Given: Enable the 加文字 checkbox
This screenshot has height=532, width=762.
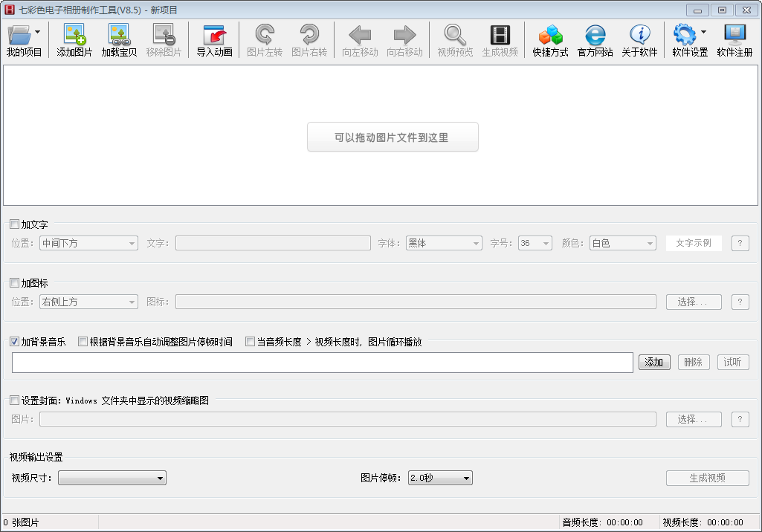Looking at the screenshot, I should click(15, 224).
